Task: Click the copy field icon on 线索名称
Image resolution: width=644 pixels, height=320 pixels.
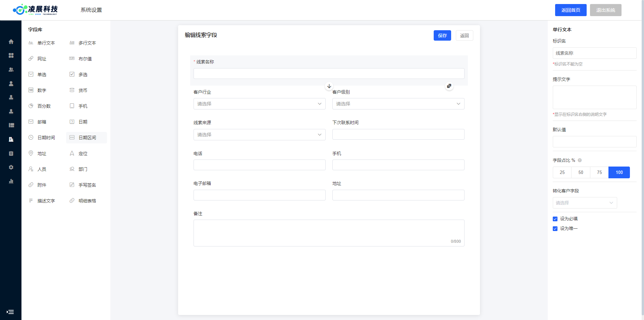Action: 449,86
